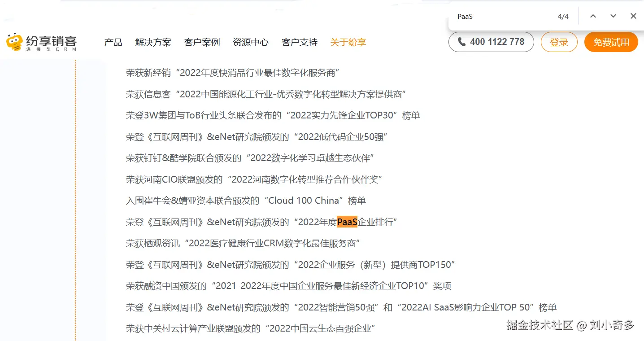Open the 产品 navigation menu
The width and height of the screenshot is (644, 341).
pos(113,42)
